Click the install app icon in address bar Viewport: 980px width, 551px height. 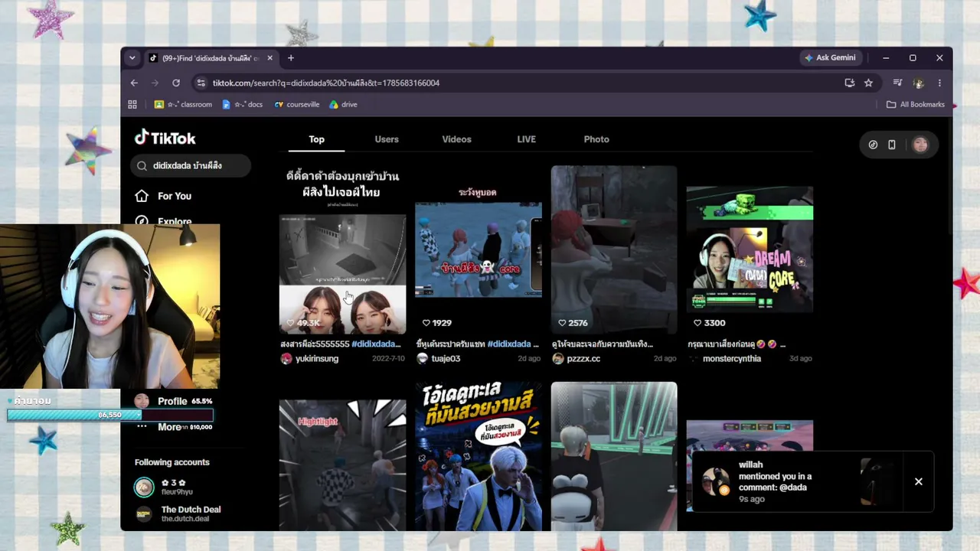(x=850, y=83)
